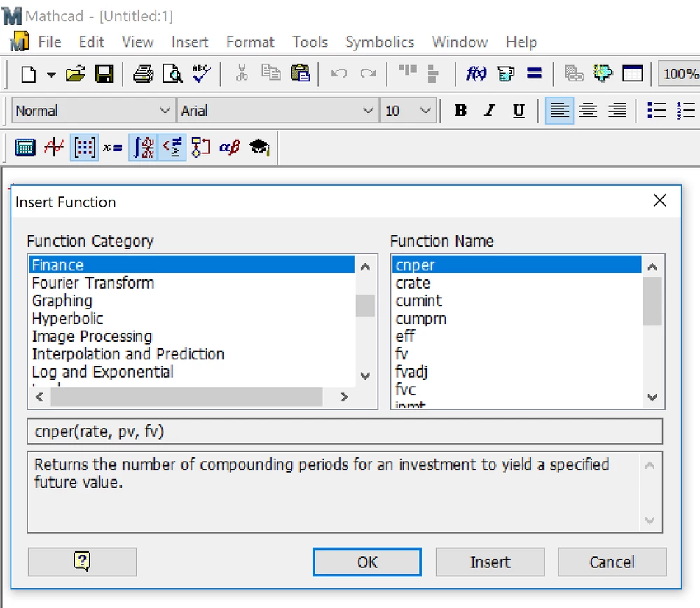
Task: Toggle Underline formatting
Action: point(519,110)
